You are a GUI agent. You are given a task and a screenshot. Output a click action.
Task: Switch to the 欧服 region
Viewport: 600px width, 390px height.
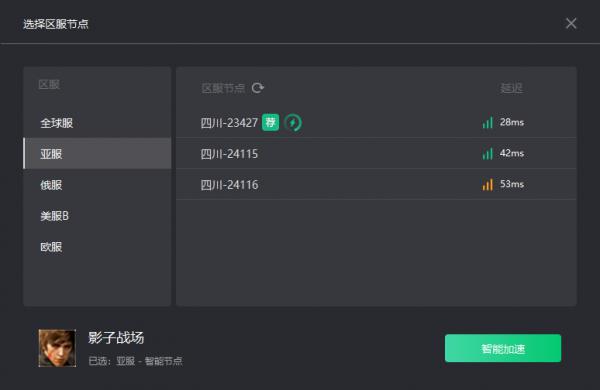[x=97, y=247]
